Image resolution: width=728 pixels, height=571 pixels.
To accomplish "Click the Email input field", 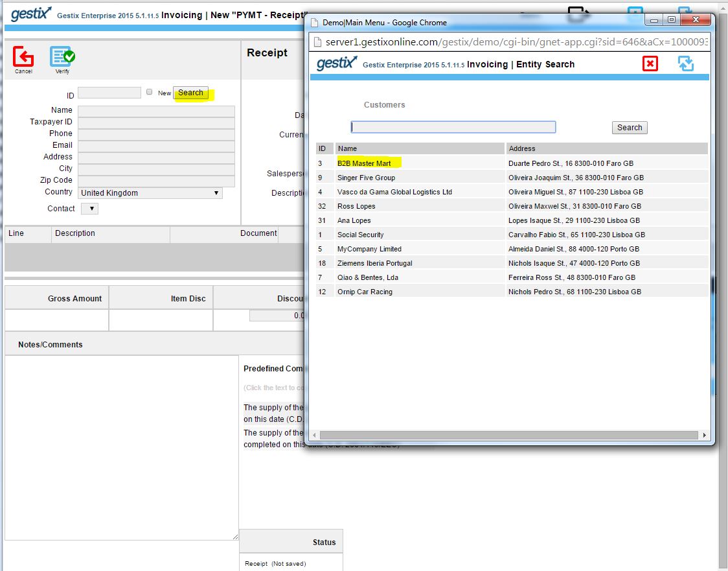I will [x=156, y=146].
